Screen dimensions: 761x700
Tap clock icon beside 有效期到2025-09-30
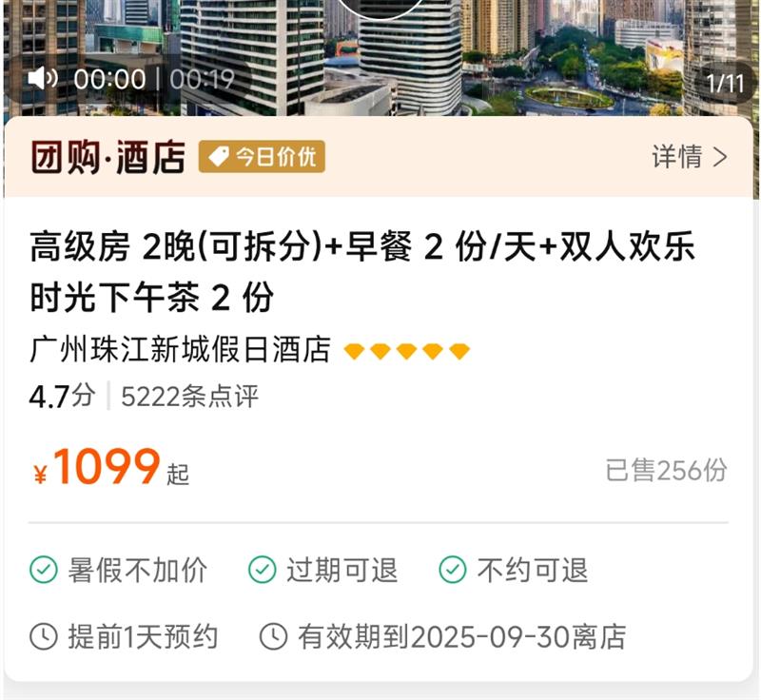pyautogui.click(x=274, y=636)
